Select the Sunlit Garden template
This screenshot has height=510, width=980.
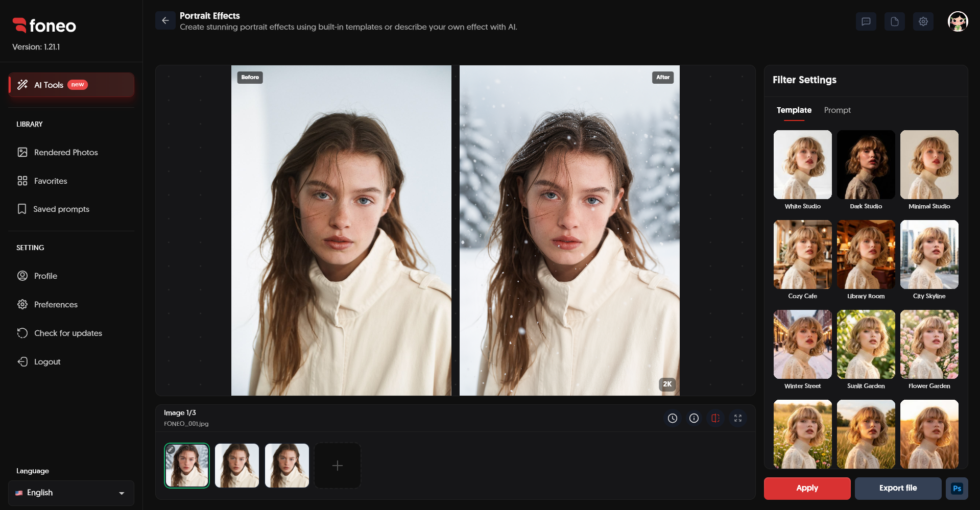pos(866,344)
